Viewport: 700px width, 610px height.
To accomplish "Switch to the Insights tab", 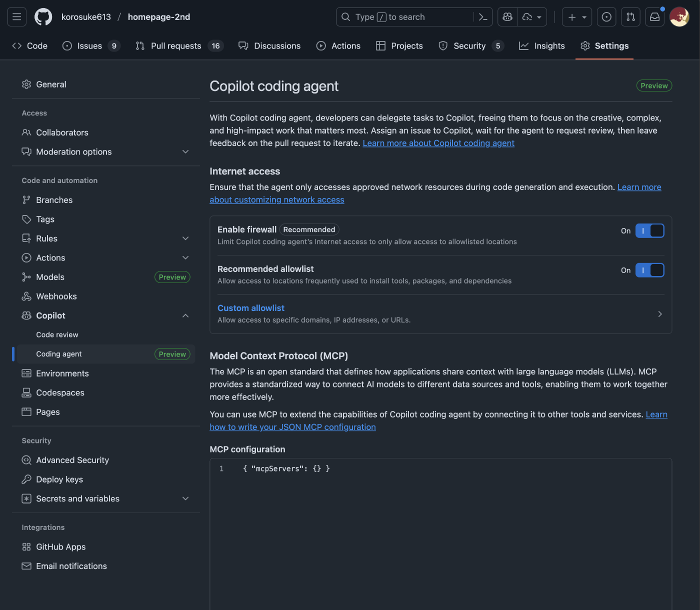I will tap(542, 46).
